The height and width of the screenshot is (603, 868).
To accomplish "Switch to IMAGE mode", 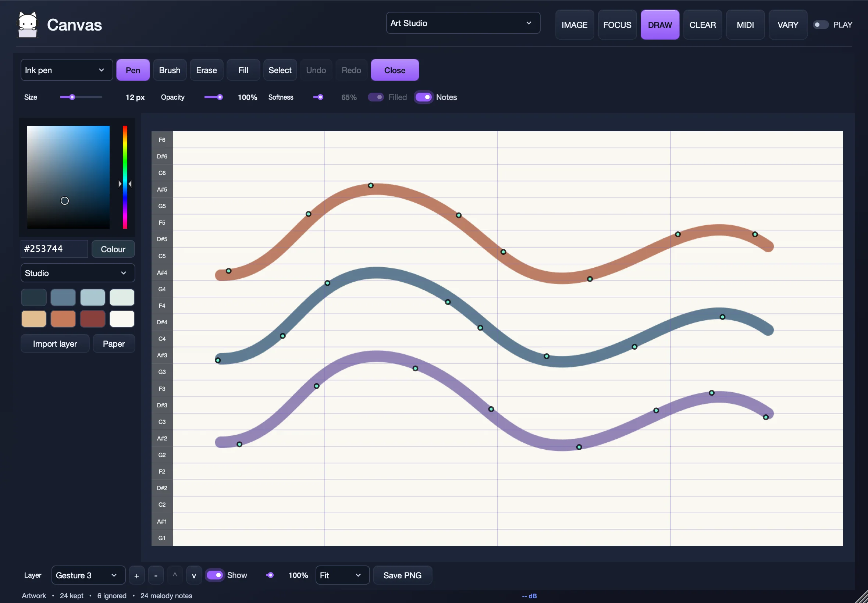I will point(574,25).
